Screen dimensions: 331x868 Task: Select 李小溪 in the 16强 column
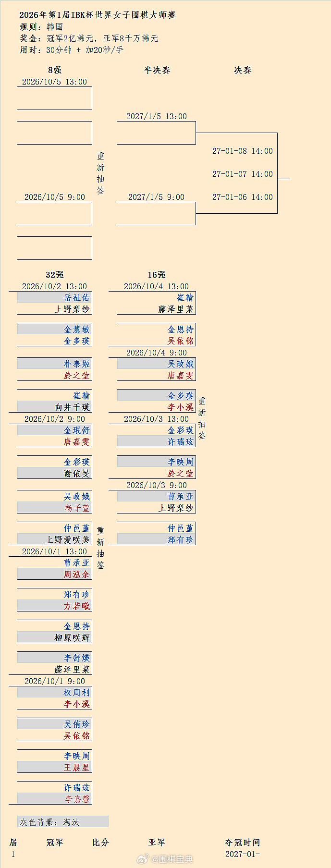tap(181, 407)
